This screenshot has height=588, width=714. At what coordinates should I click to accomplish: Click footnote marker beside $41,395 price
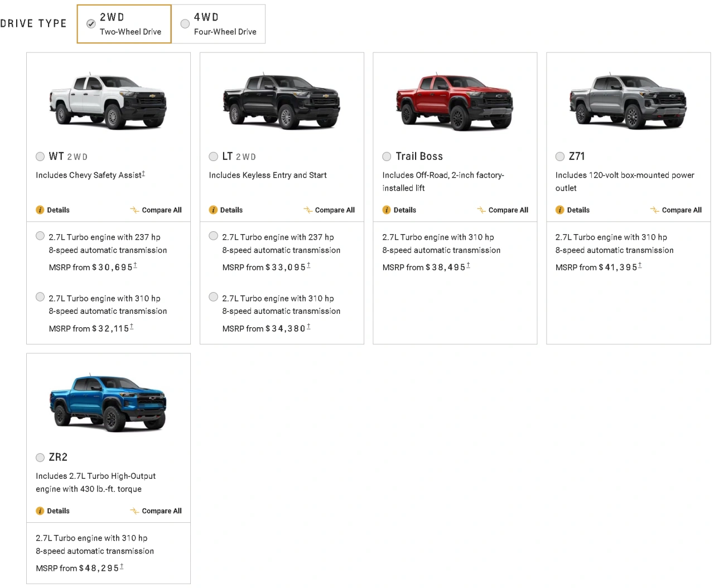(x=640, y=266)
